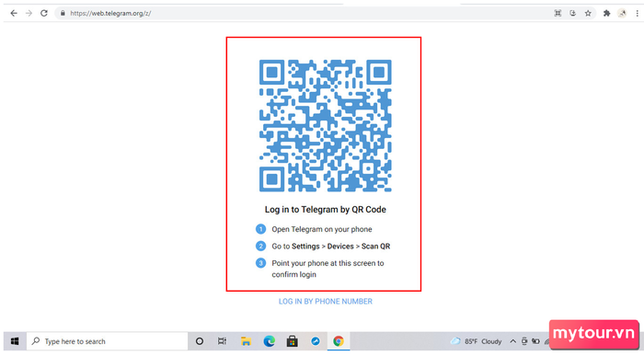Click the 'Type here to search' box
Viewport: 644px width, 356px height.
pyautogui.click(x=108, y=341)
